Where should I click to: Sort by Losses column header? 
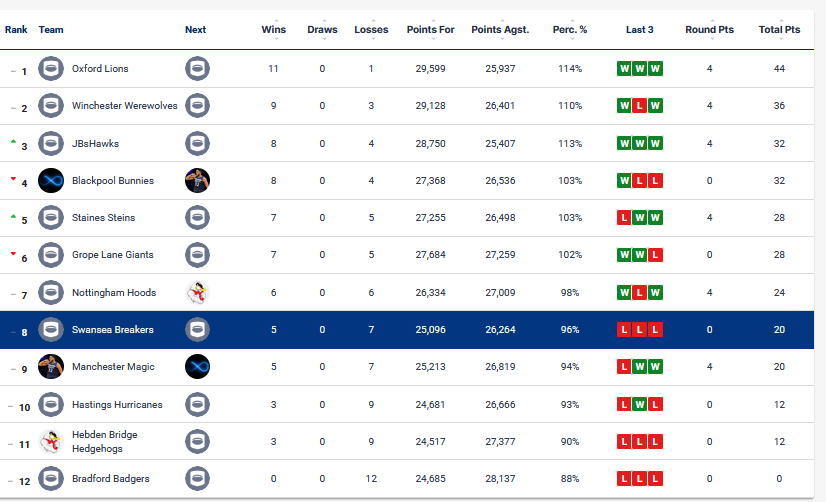click(x=371, y=29)
